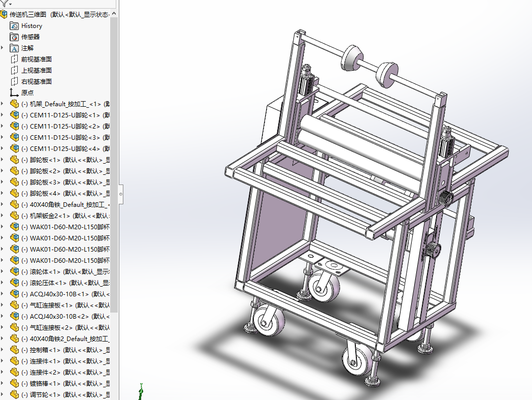Open the filter dropdown arrow beside funnel

[x=11, y=4]
